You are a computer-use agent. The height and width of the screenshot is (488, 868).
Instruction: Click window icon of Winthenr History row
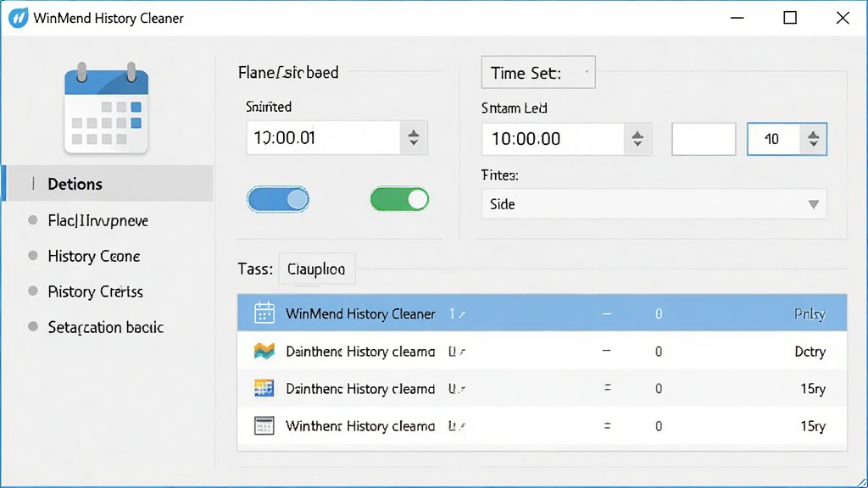tap(264, 426)
